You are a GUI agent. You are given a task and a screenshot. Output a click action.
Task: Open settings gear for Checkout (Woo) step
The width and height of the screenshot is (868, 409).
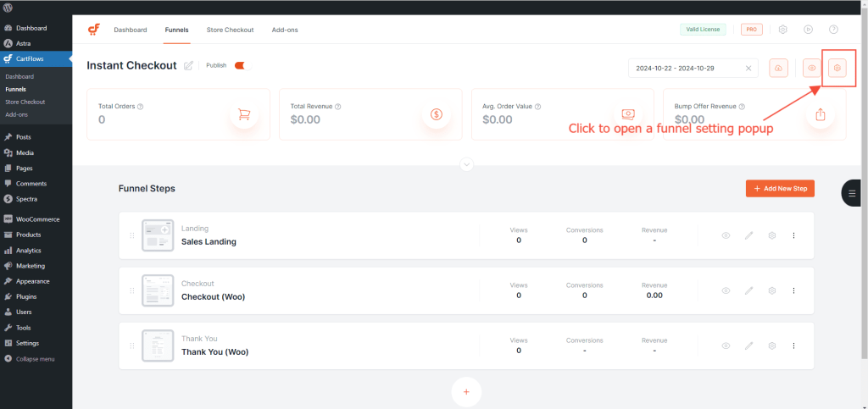pyautogui.click(x=771, y=290)
